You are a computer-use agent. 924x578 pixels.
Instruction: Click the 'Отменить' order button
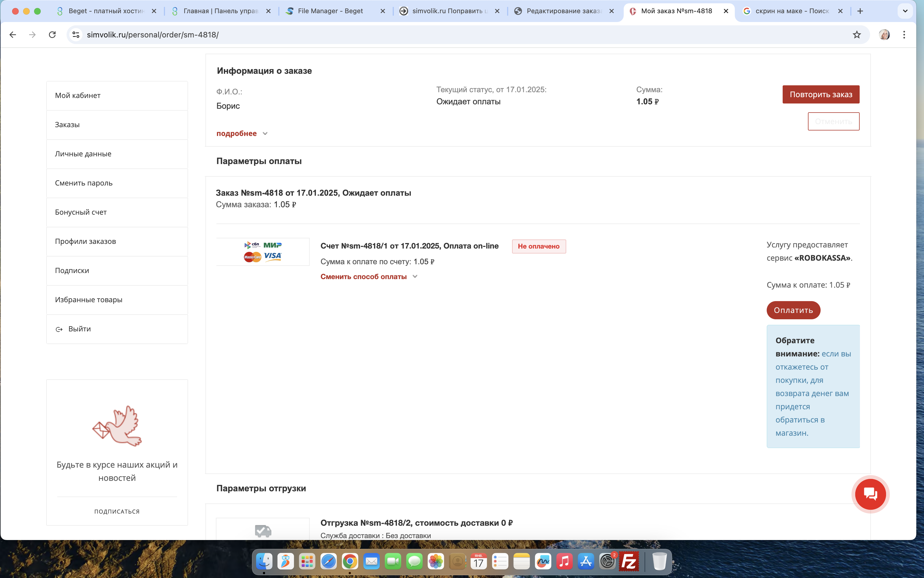834,122
